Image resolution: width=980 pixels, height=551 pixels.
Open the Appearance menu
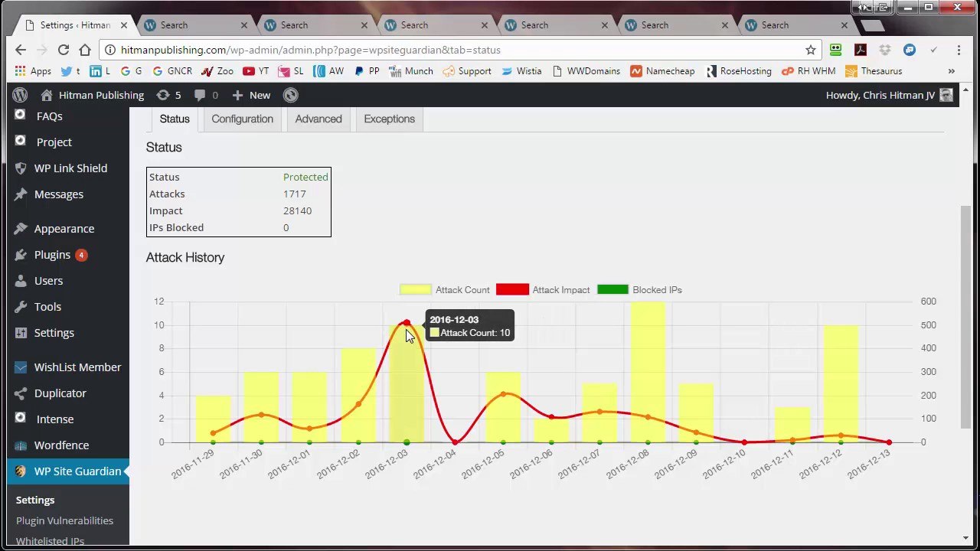(x=64, y=229)
